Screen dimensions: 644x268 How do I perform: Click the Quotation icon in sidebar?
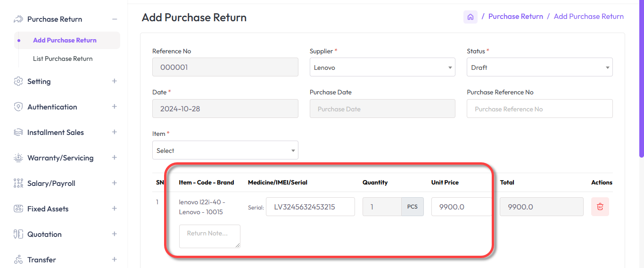coord(18,234)
